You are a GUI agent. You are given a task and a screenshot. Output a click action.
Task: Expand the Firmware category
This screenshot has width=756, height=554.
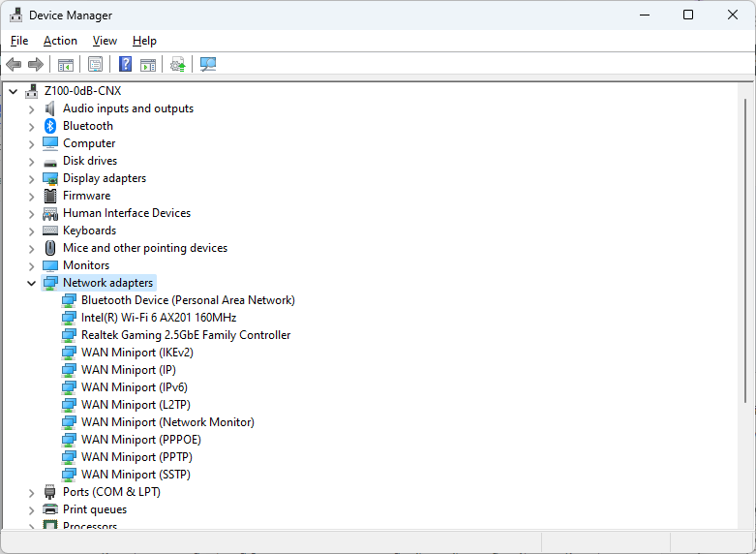[31, 197]
